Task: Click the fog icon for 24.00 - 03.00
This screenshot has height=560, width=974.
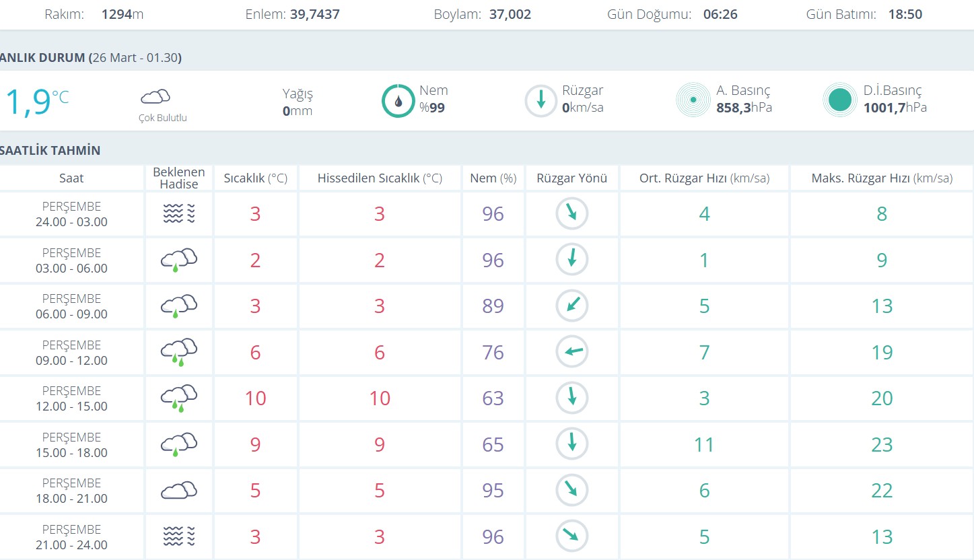Action: [179, 214]
